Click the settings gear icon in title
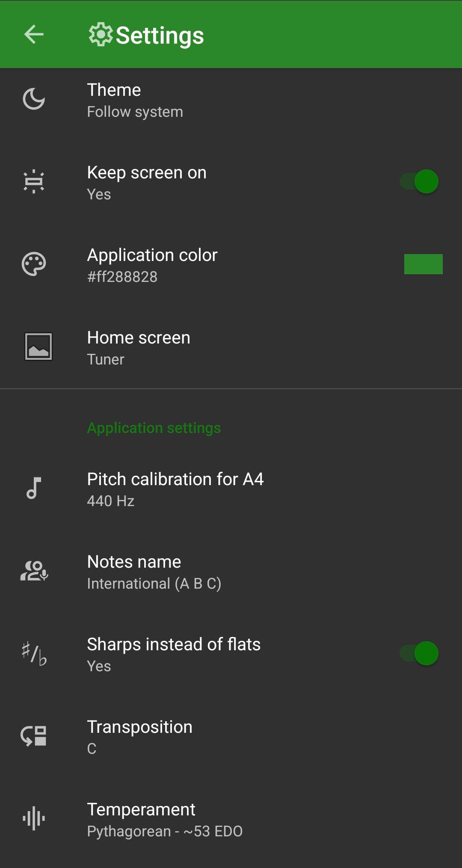The image size is (462, 868). point(101,34)
